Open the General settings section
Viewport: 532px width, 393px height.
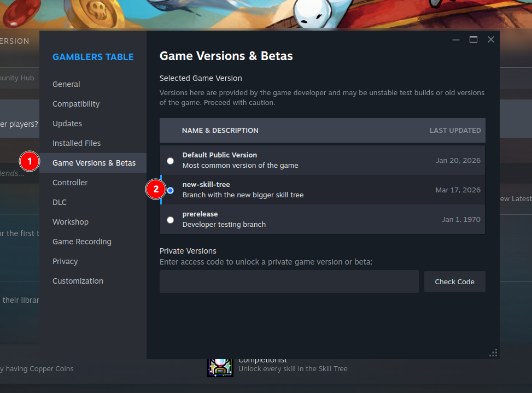(66, 84)
